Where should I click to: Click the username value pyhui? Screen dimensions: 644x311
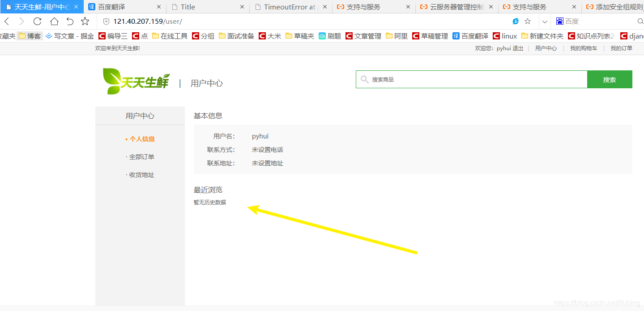point(260,136)
